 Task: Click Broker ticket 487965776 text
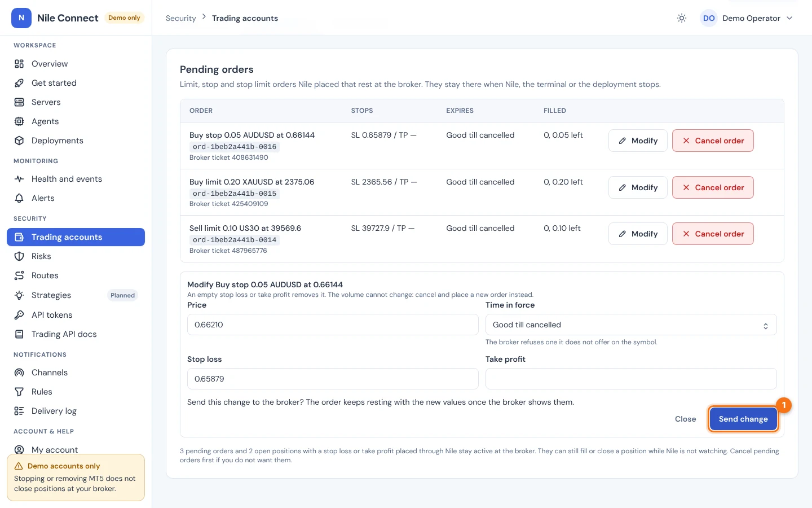point(228,251)
